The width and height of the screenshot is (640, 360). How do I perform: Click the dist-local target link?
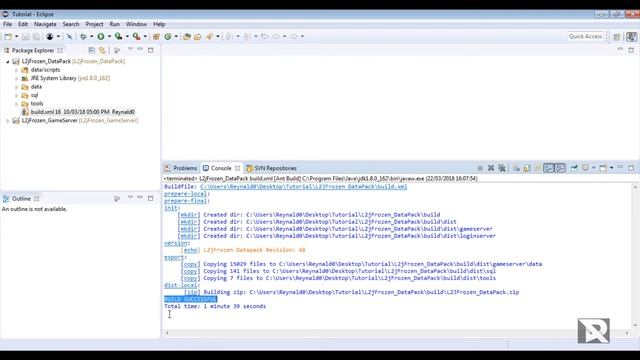point(180,285)
